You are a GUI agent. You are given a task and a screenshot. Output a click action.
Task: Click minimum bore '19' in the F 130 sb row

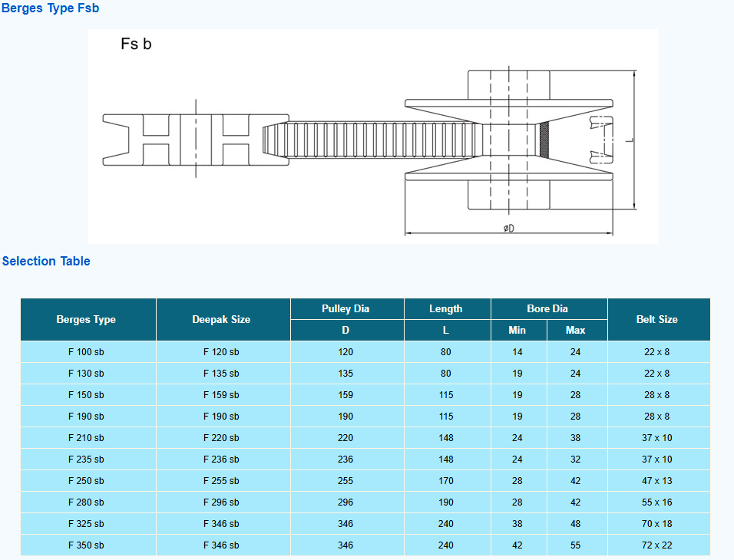[517, 374]
